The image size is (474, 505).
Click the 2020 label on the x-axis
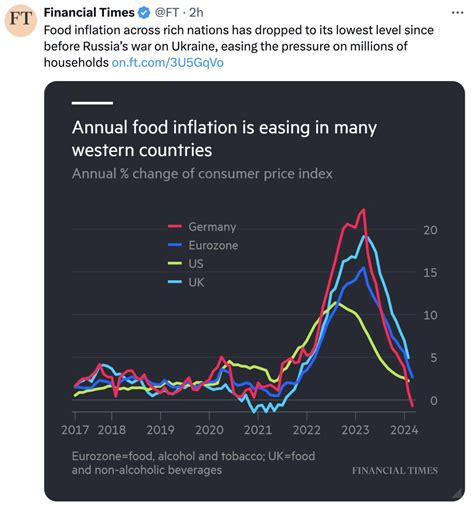point(209,430)
